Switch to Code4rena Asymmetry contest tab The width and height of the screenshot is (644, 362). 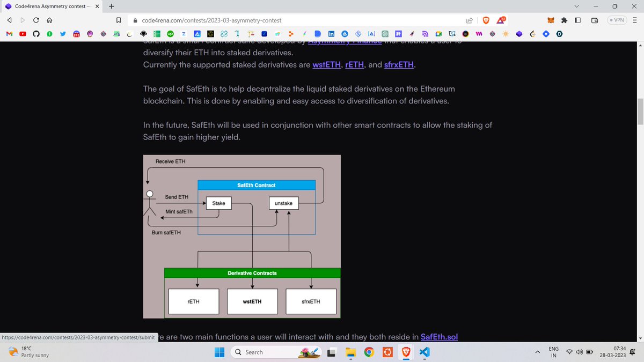coord(51,6)
